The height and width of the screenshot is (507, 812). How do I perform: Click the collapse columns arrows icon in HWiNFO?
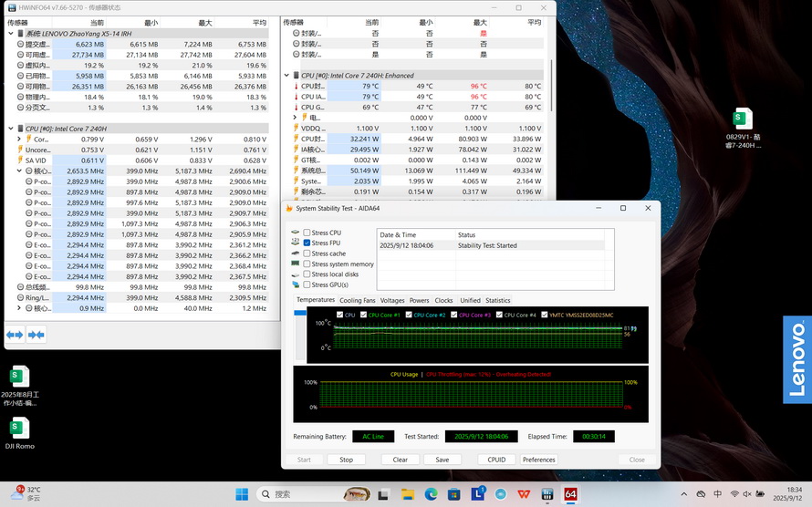(36, 335)
